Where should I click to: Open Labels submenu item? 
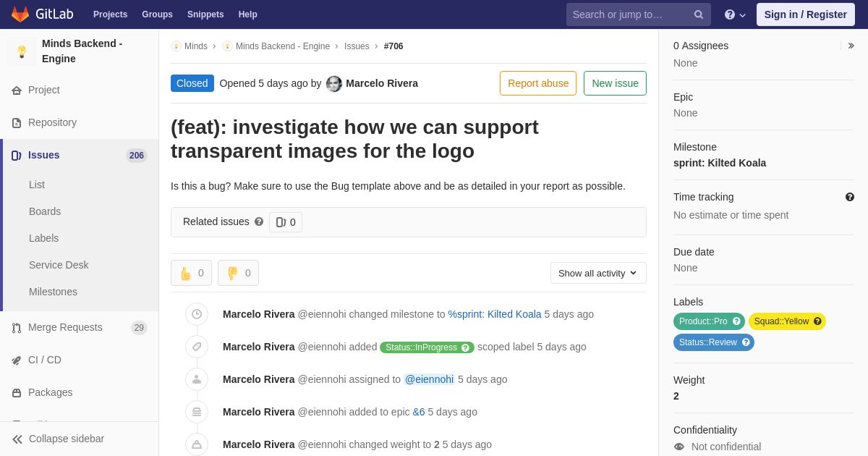click(x=44, y=238)
